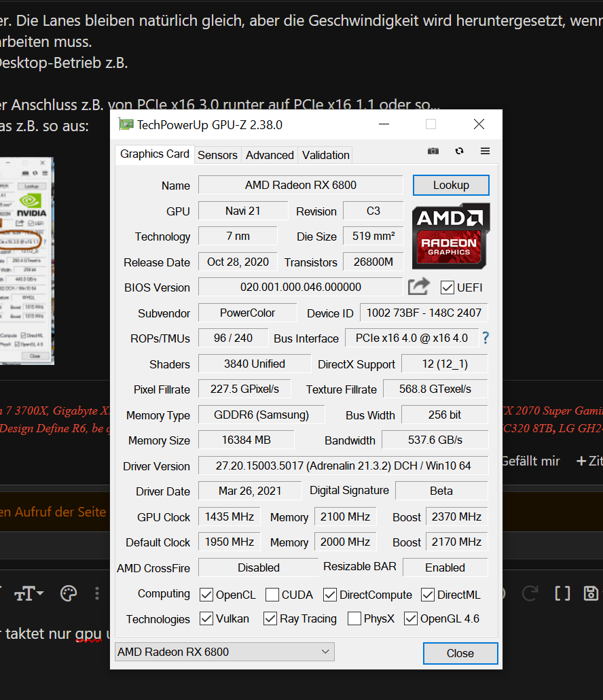The width and height of the screenshot is (603, 700).
Task: Click the 3840 Unified shaders field
Action: click(x=255, y=364)
